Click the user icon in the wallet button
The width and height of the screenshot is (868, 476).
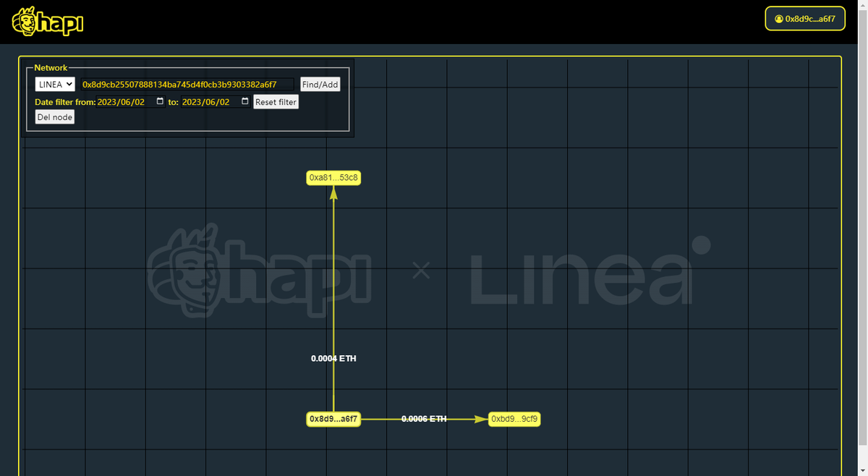pos(778,19)
